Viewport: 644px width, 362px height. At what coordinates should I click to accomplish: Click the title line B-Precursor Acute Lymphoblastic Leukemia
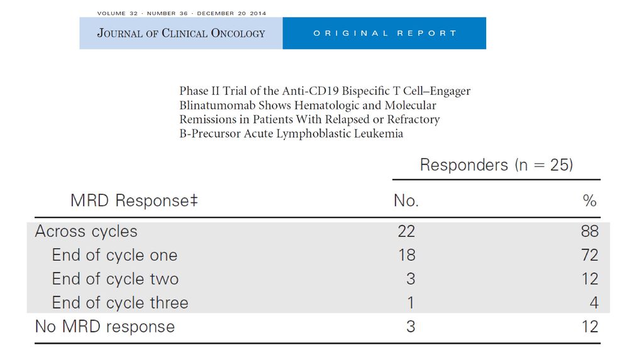[291, 134]
